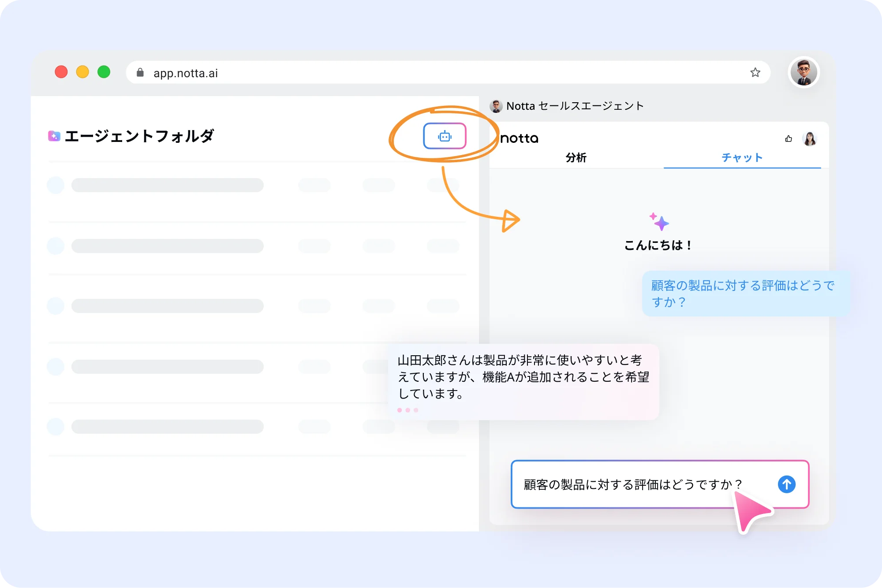This screenshot has width=882, height=588.
Task: Click the green maximize window button
Action: point(104,72)
